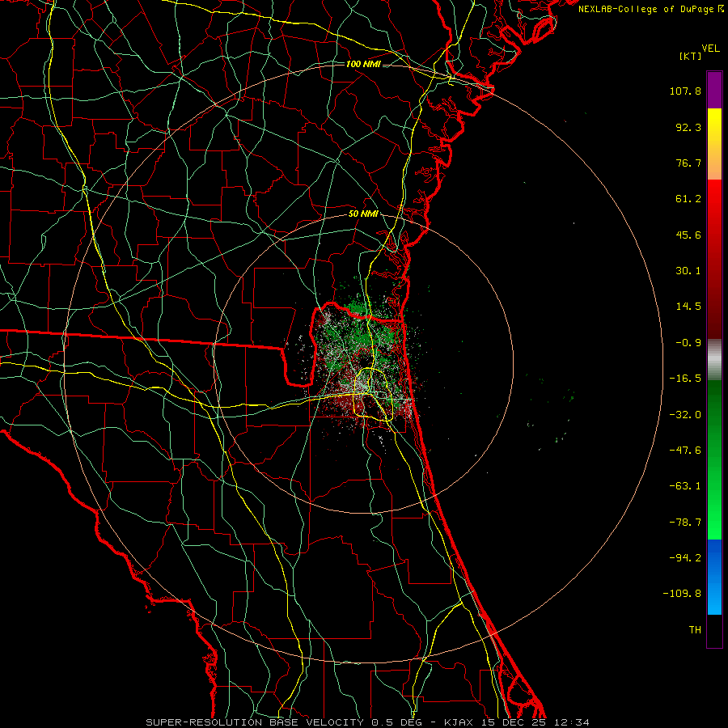The height and width of the screenshot is (728, 728).
Task: Click the 30.1 legend value
Action: click(x=688, y=271)
